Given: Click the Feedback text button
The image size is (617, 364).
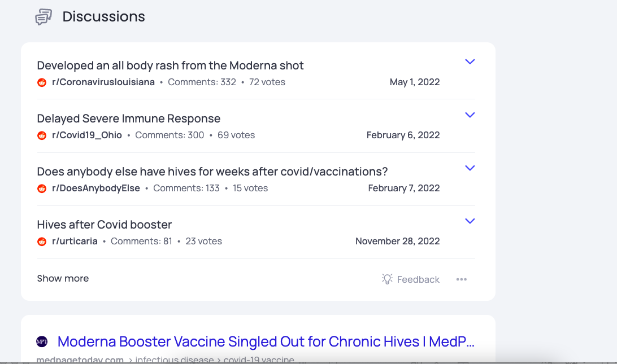Looking at the screenshot, I should click(418, 279).
